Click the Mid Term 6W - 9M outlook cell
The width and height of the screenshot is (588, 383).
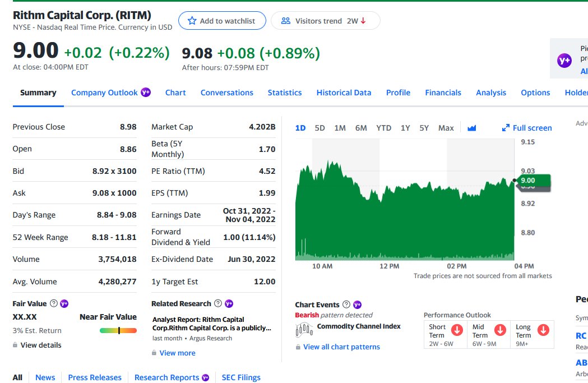(x=489, y=335)
